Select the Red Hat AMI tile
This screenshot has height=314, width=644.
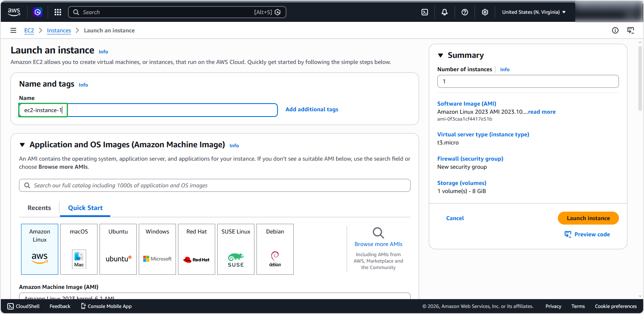tap(197, 249)
